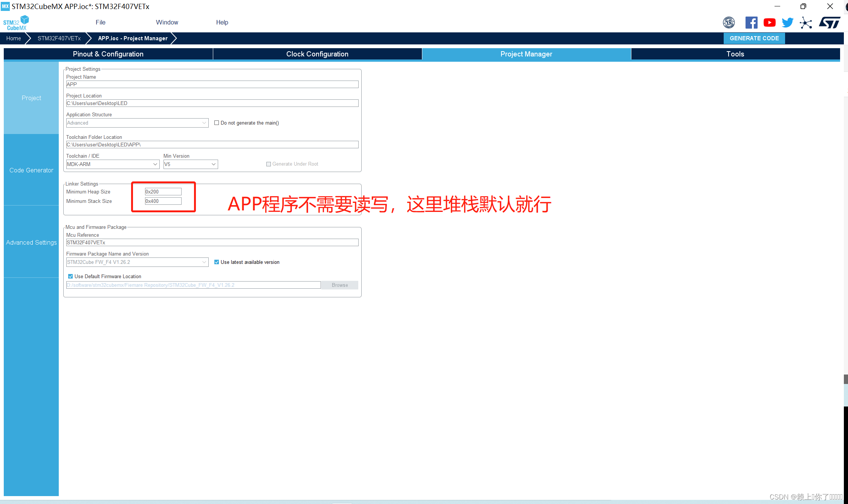Viewport: 848px width, 504px height.
Task: Toggle Use Default Firmware Location checkbox
Action: point(70,276)
